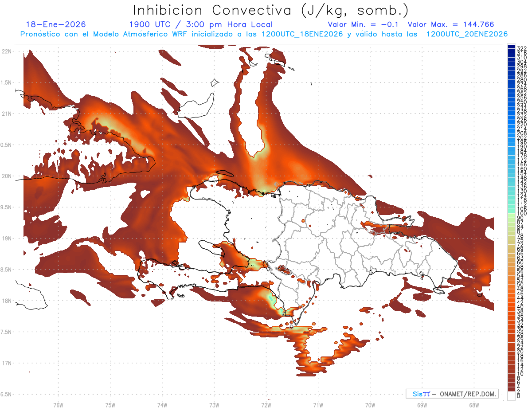The width and height of the screenshot is (532, 411).
Task: Click the "21N" latitude label
Action: coord(7,114)
